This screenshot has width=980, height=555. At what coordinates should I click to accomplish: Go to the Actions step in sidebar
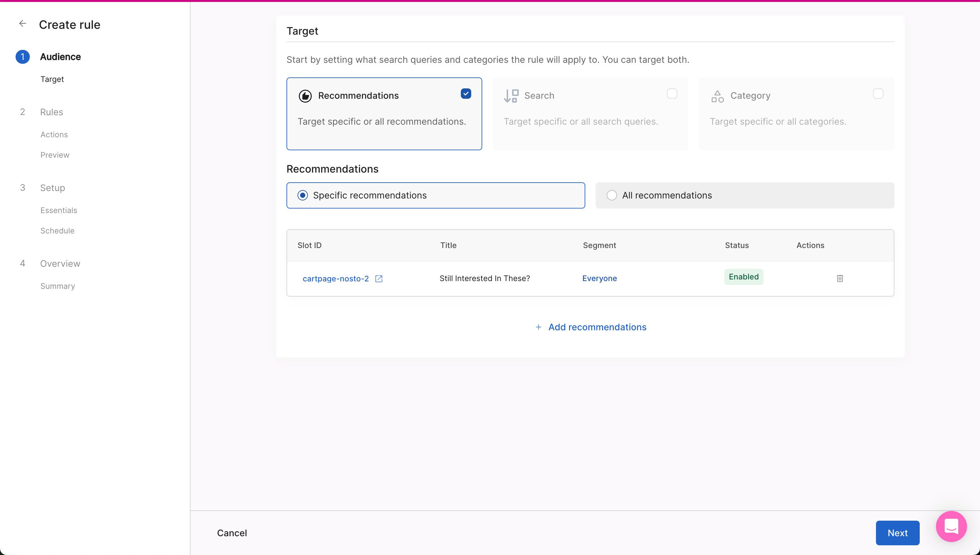pyautogui.click(x=54, y=134)
